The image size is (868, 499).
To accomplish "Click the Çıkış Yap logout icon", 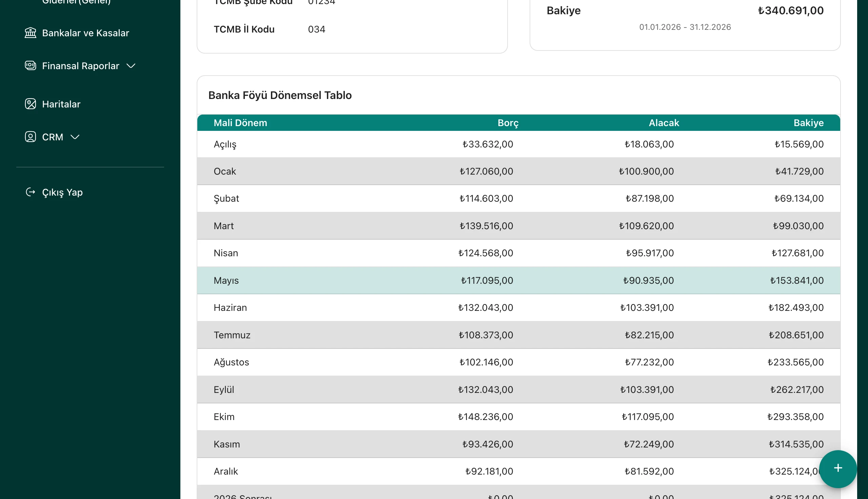I will [x=31, y=192].
